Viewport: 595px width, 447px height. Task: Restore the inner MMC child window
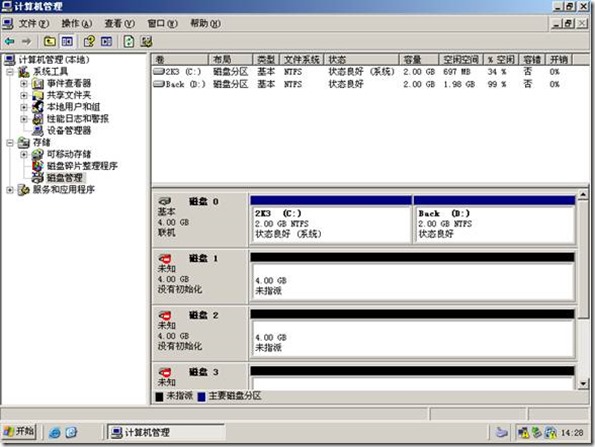(x=569, y=24)
